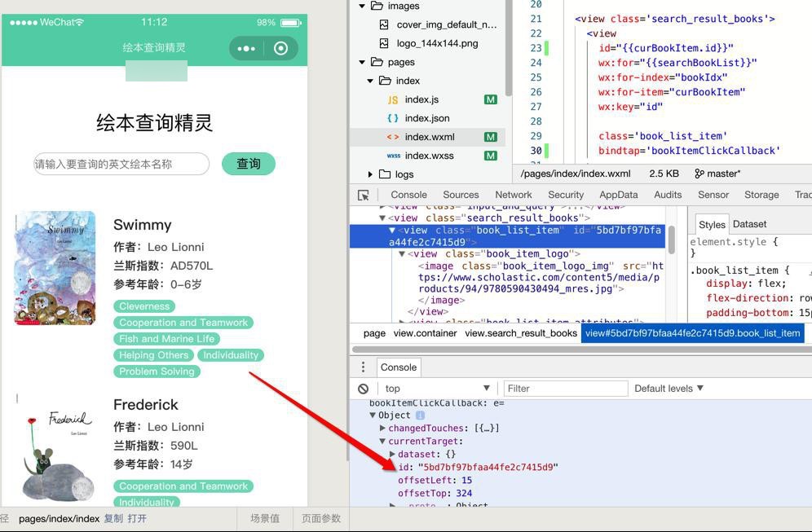Open the mini program three-dots menu
This screenshot has height=532, width=812.
tap(246, 49)
